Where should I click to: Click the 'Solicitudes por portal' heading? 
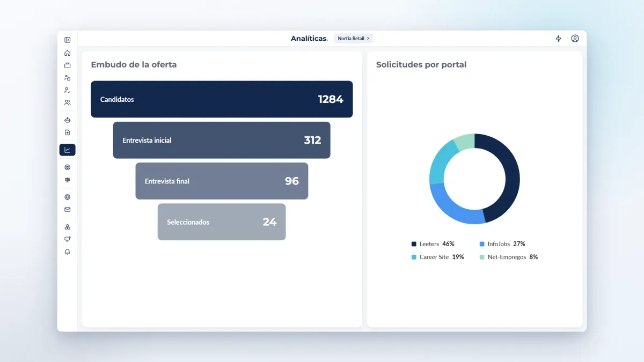coord(421,64)
